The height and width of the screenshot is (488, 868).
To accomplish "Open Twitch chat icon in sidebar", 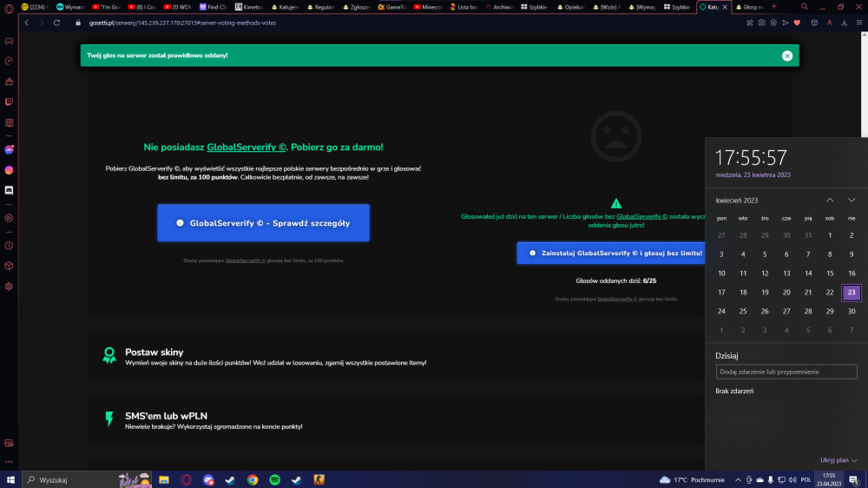I will tap(9, 102).
